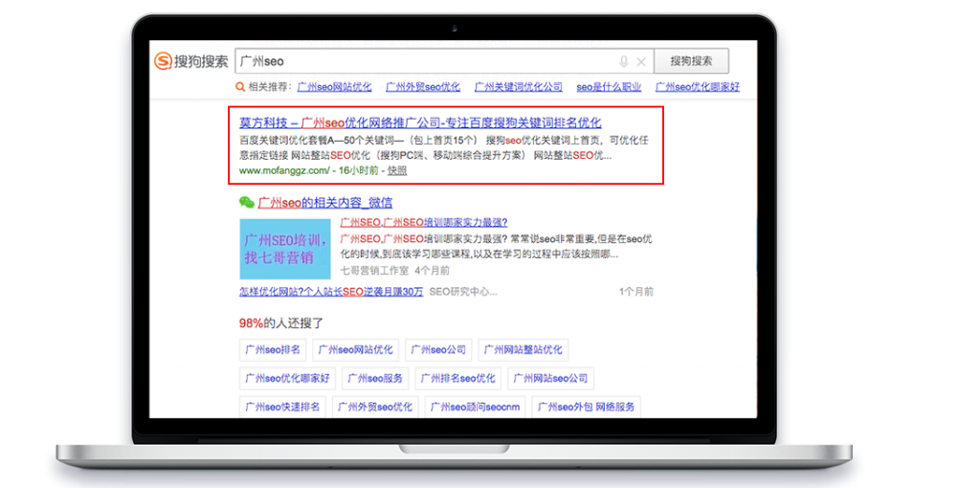Viewport: 980px width, 488px height.
Task: Select suggestion chip 广州seo服务
Action: pyautogui.click(x=375, y=378)
